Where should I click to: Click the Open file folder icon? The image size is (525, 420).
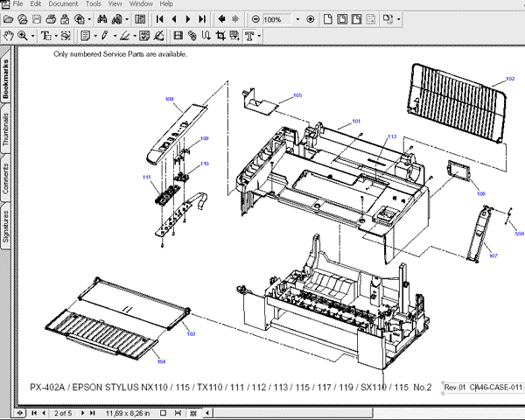(8, 19)
